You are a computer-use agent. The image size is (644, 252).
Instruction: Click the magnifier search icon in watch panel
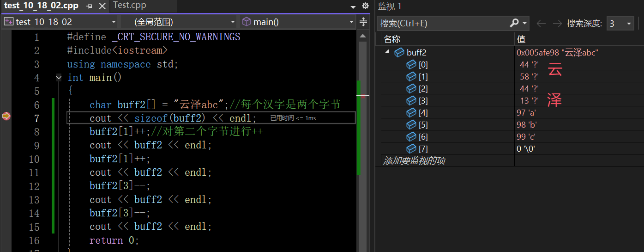coord(515,23)
